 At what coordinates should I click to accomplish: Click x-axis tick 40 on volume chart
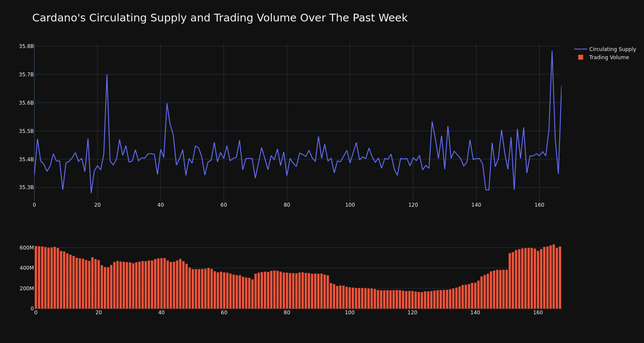click(161, 313)
